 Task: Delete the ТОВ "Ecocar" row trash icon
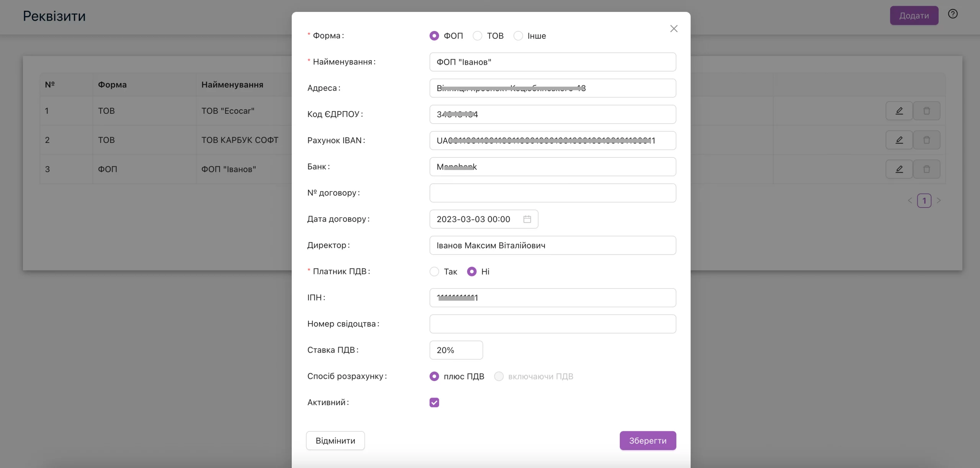coord(926,111)
